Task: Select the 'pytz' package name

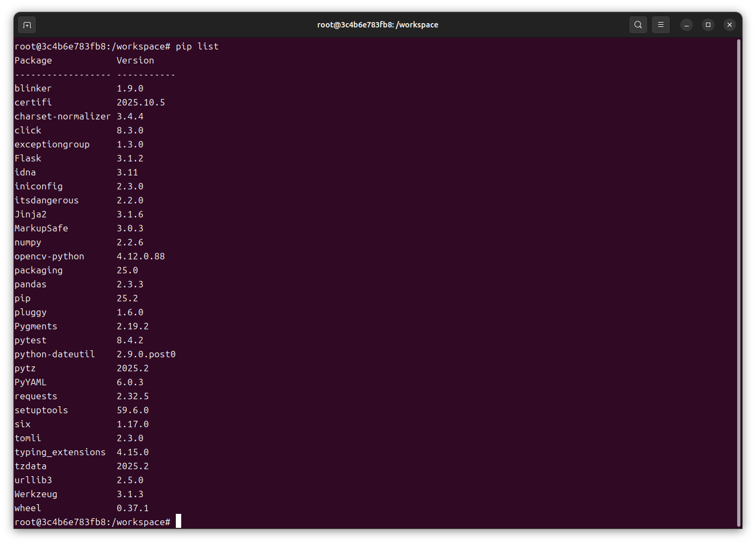Action: coord(25,369)
